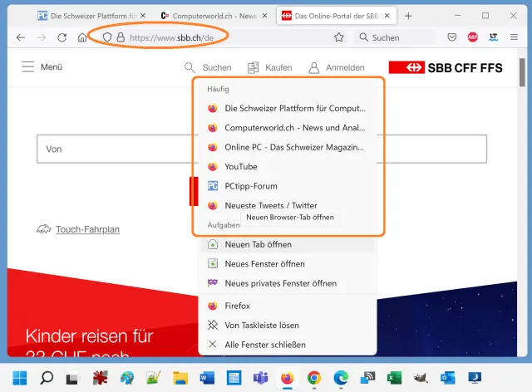Launch Firefox from jump list

tap(287, 306)
